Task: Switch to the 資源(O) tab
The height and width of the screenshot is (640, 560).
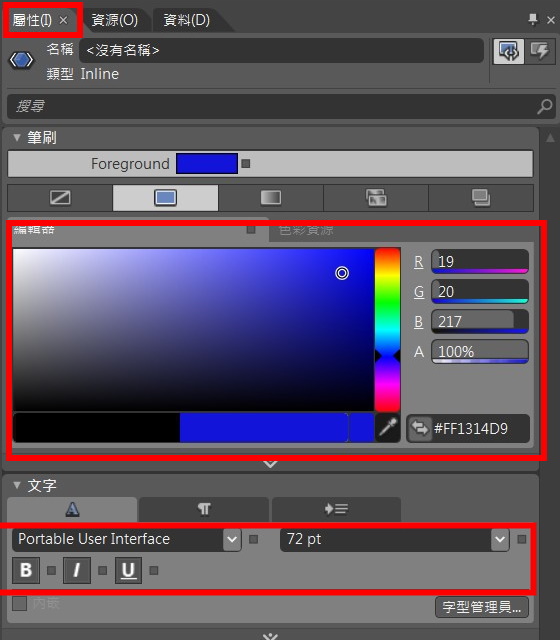Action: 114,20
